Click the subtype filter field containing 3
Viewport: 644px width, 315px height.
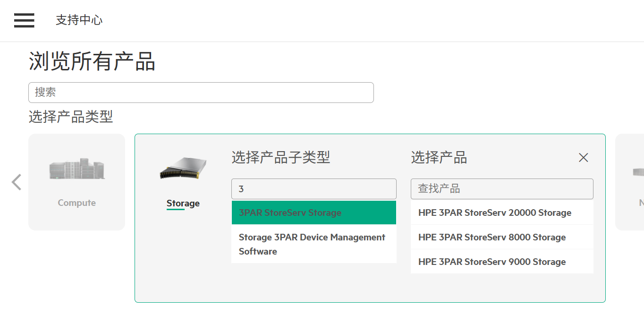point(314,189)
